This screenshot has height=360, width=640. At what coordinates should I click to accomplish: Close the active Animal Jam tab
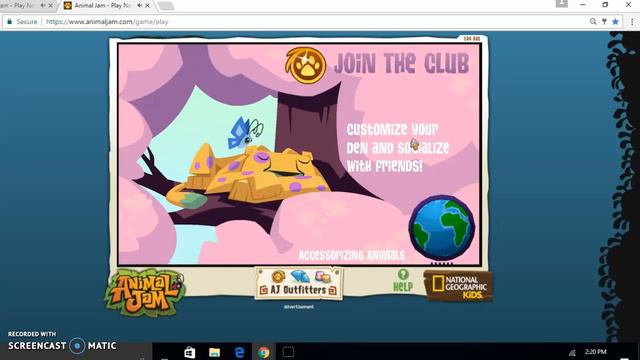point(148,6)
